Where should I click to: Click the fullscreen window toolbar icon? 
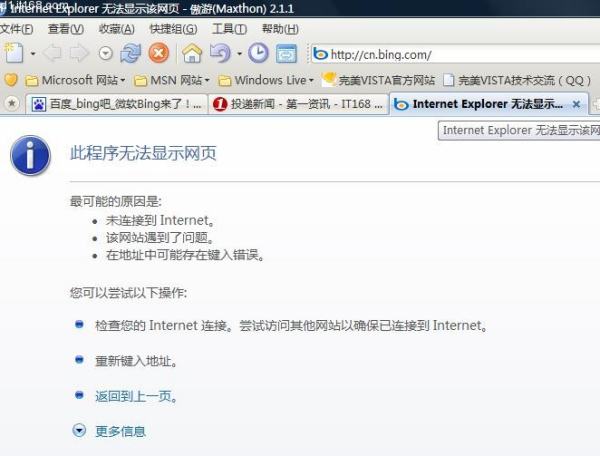pos(287,54)
